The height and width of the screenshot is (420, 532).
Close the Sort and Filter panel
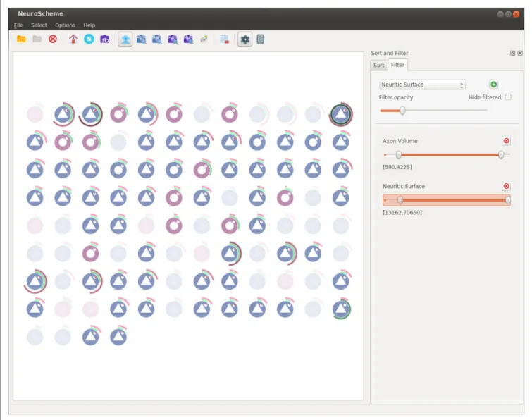coord(520,53)
